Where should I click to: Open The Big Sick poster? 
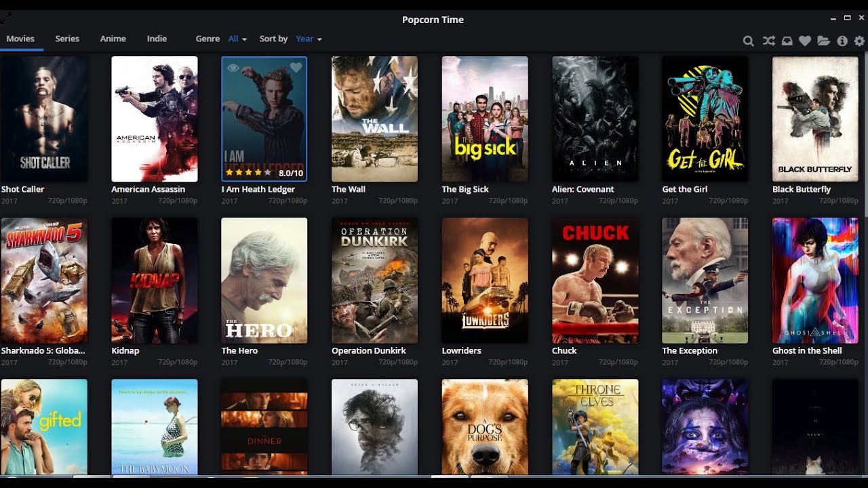[485, 119]
